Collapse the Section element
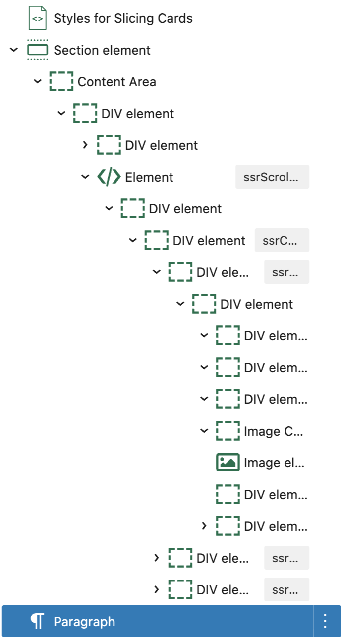The image size is (342, 644). [14, 50]
